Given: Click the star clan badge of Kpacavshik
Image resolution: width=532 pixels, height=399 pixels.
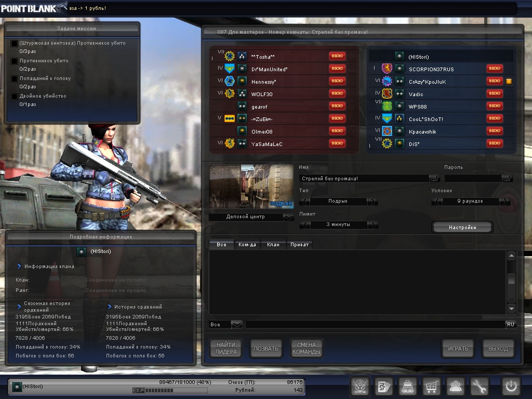Looking at the screenshot, I should pos(387,131).
